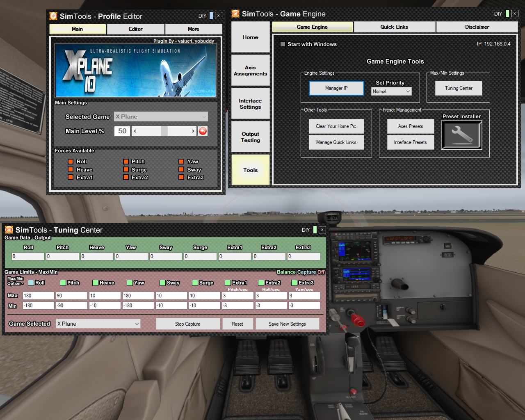Toggle the Sway force box in Profile Editor

(181, 169)
